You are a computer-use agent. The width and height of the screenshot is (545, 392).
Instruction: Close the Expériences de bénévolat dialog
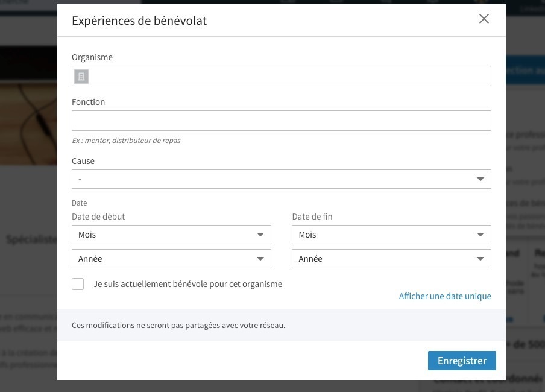tap(484, 19)
